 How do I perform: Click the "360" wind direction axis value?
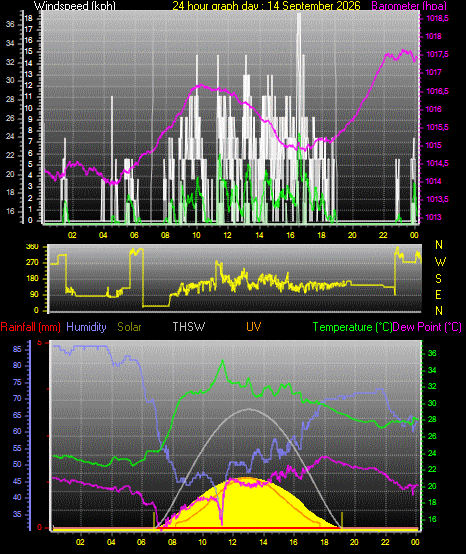pyautogui.click(x=32, y=247)
